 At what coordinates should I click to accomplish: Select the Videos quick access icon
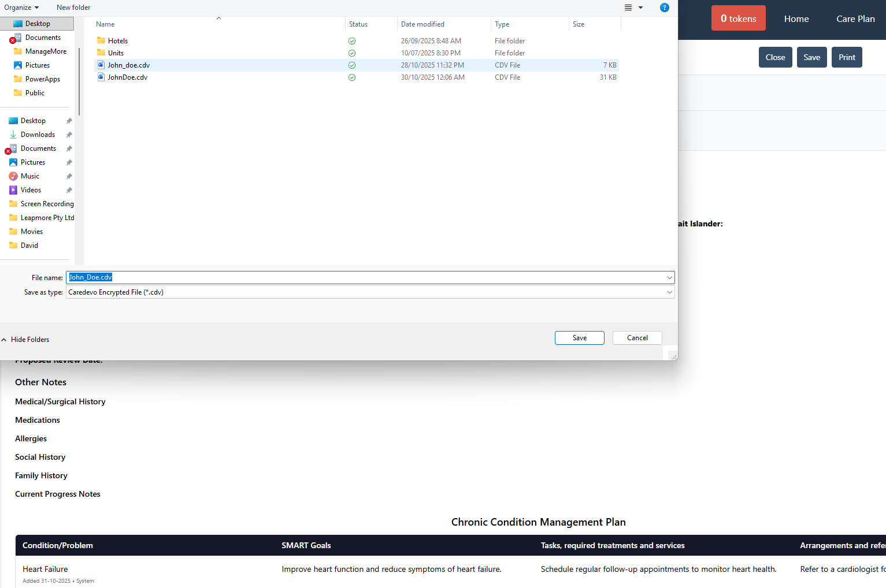click(13, 190)
